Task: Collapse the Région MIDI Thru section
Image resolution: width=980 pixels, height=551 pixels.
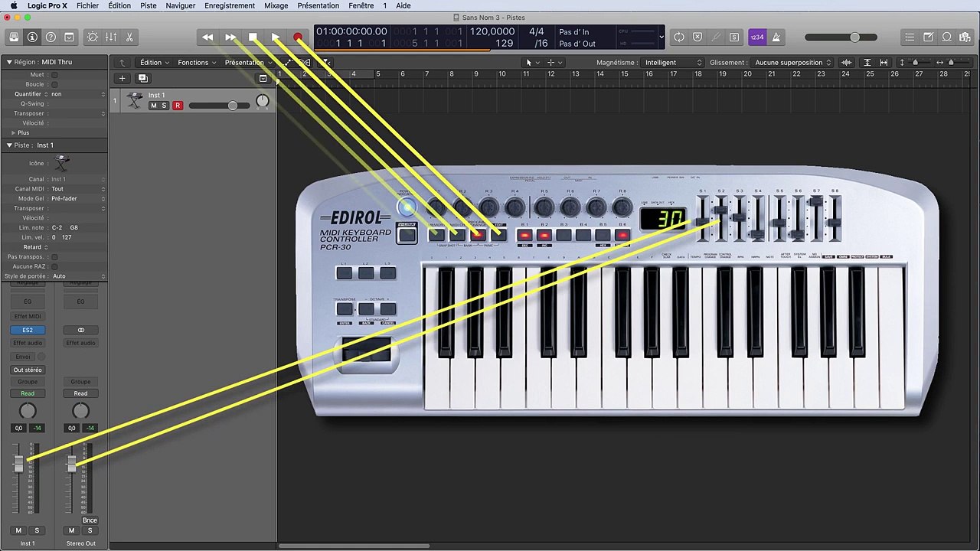Action: click(9, 62)
